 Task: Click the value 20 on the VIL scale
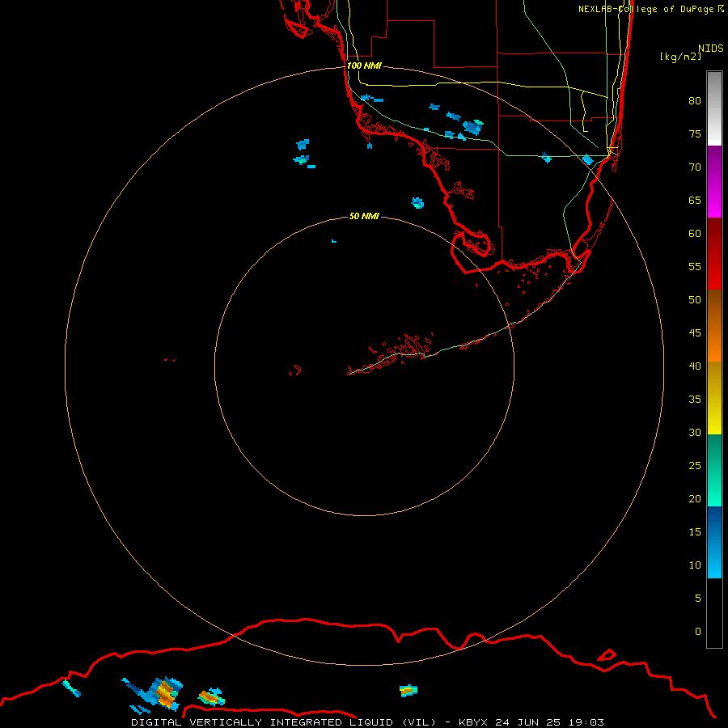pyautogui.click(x=695, y=499)
